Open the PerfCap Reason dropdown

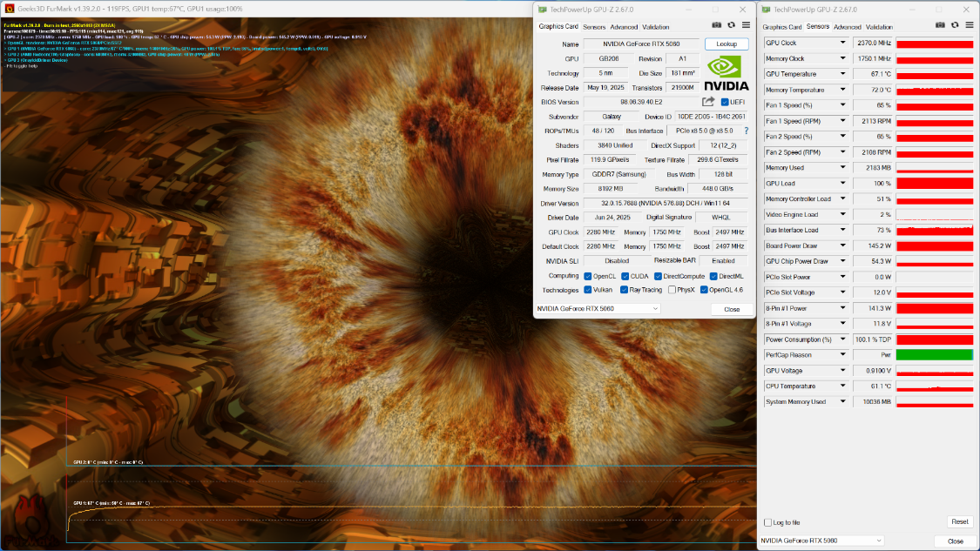[842, 355]
